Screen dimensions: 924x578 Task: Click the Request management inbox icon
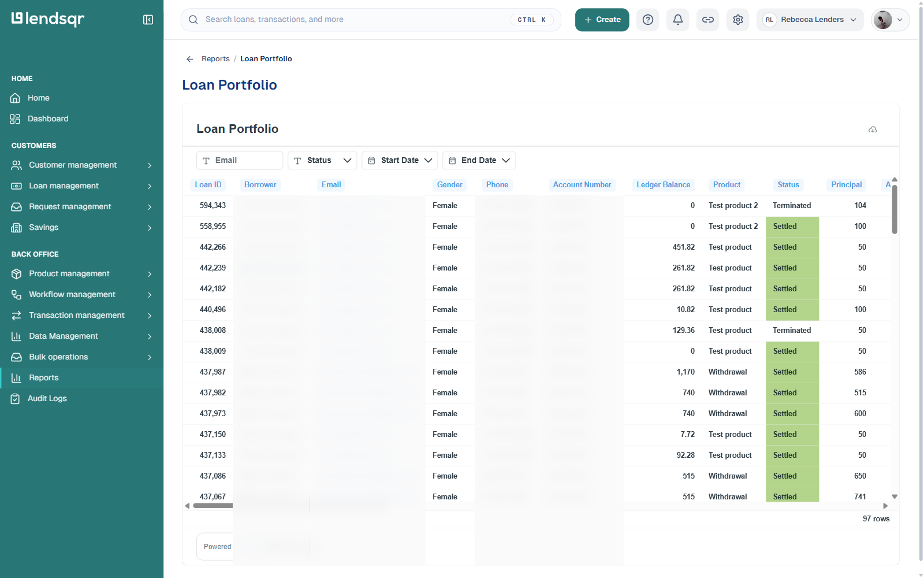pyautogui.click(x=17, y=207)
